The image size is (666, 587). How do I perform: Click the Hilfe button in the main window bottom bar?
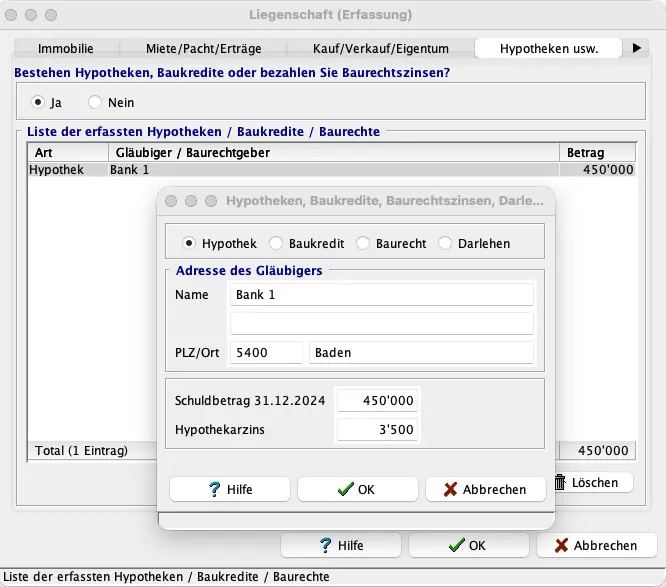point(341,545)
